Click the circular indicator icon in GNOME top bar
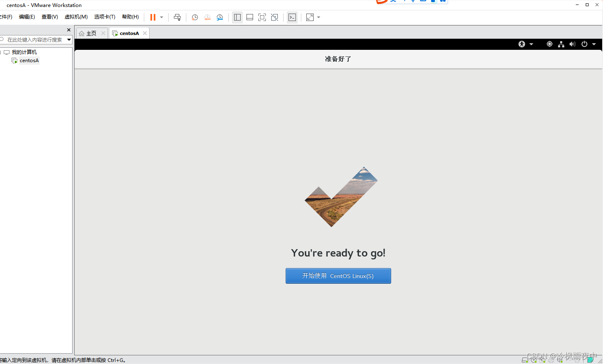This screenshot has height=364, width=603. tap(549, 44)
